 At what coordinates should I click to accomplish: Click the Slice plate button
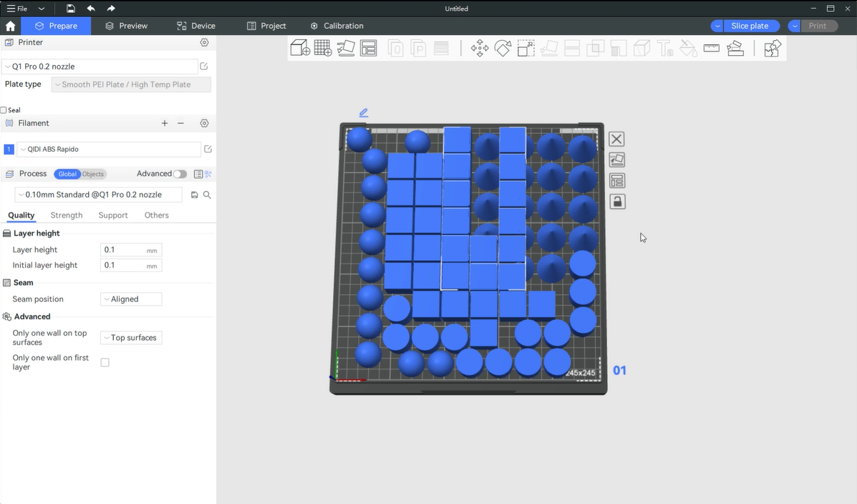pos(750,26)
